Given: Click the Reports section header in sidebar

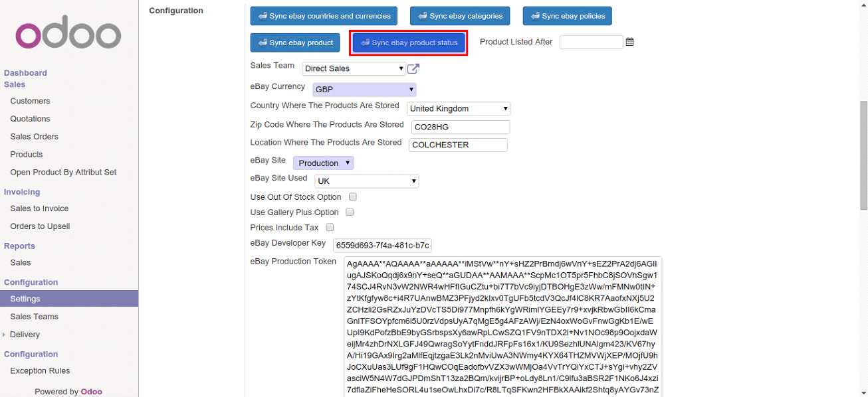Looking at the screenshot, I should (19, 246).
